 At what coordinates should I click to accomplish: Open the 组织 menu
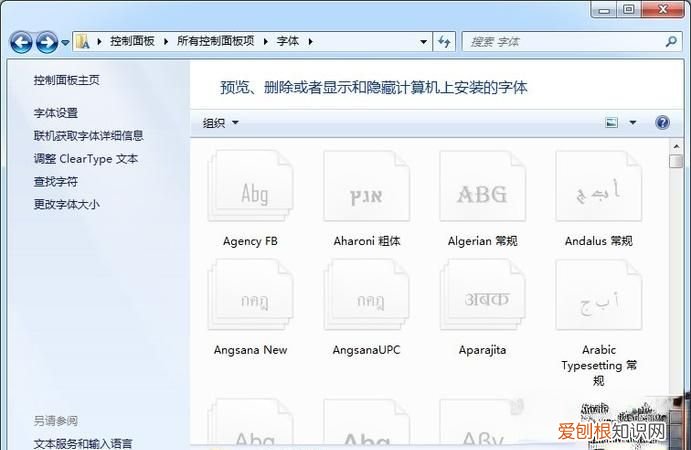point(221,123)
